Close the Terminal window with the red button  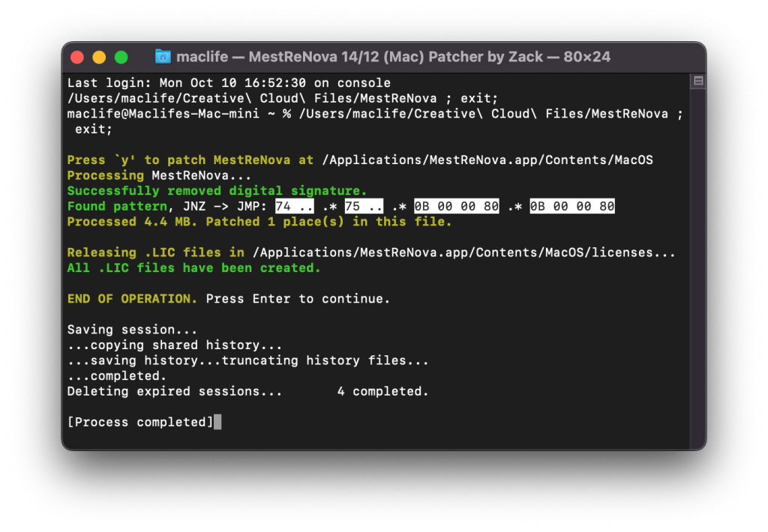click(77, 58)
